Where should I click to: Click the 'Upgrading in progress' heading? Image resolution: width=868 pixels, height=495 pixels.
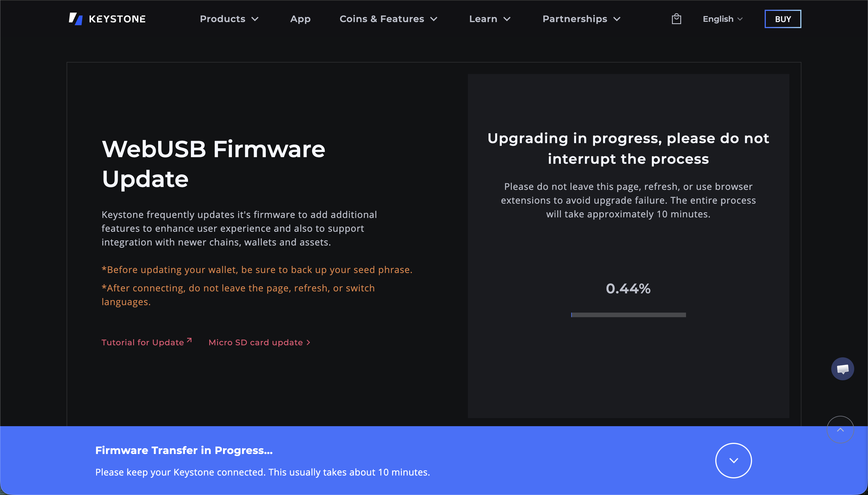(x=628, y=149)
